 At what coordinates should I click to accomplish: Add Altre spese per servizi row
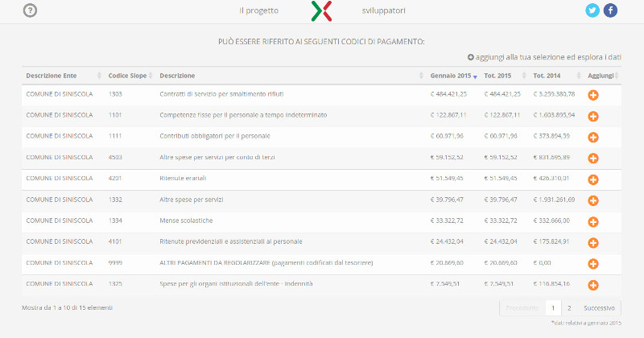pos(593,200)
